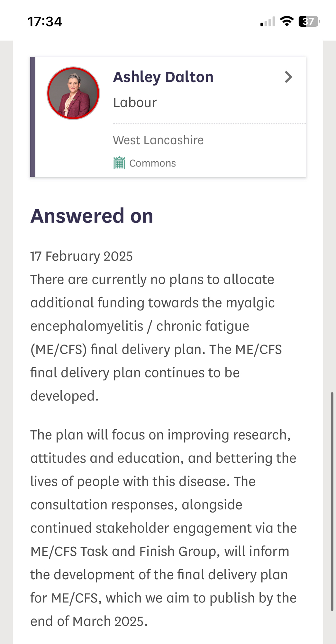
Task: Tap the Ashley Dalton name link
Action: (163, 77)
